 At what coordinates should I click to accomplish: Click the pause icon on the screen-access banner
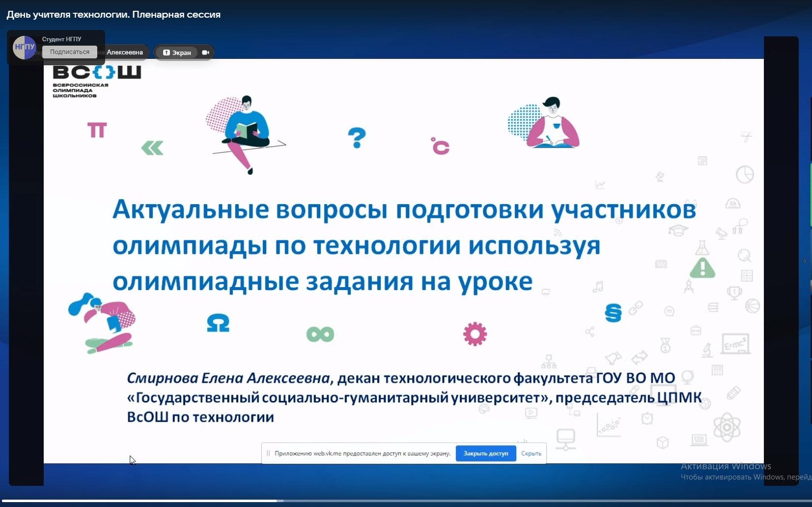(268, 454)
